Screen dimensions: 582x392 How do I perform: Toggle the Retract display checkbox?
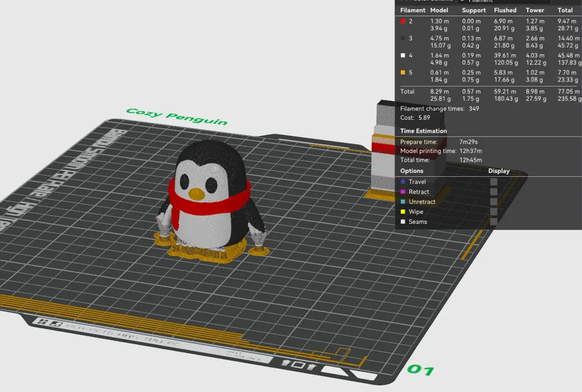(x=494, y=192)
